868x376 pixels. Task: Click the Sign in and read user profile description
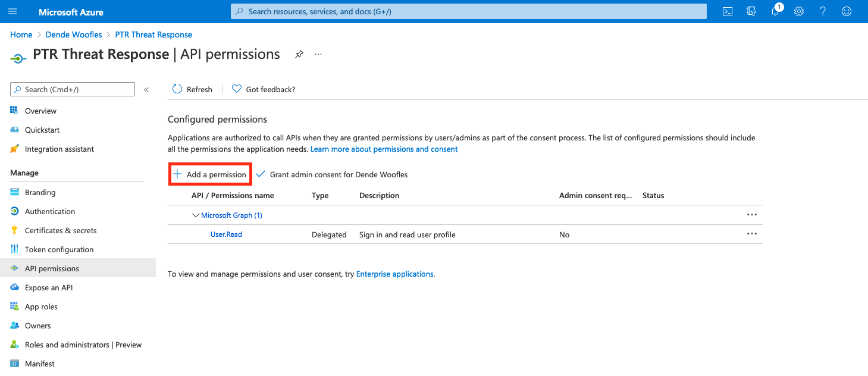tap(408, 234)
